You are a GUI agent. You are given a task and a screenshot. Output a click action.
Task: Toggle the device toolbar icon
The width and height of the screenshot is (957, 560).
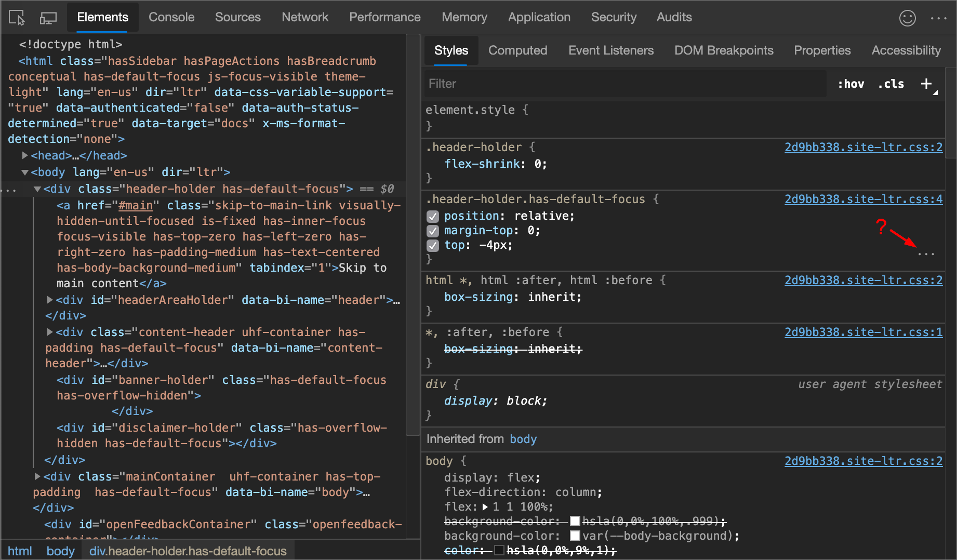coord(48,17)
